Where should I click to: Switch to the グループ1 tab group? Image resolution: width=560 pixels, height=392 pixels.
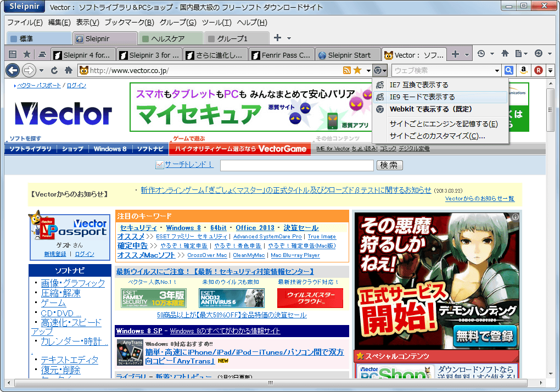point(237,38)
